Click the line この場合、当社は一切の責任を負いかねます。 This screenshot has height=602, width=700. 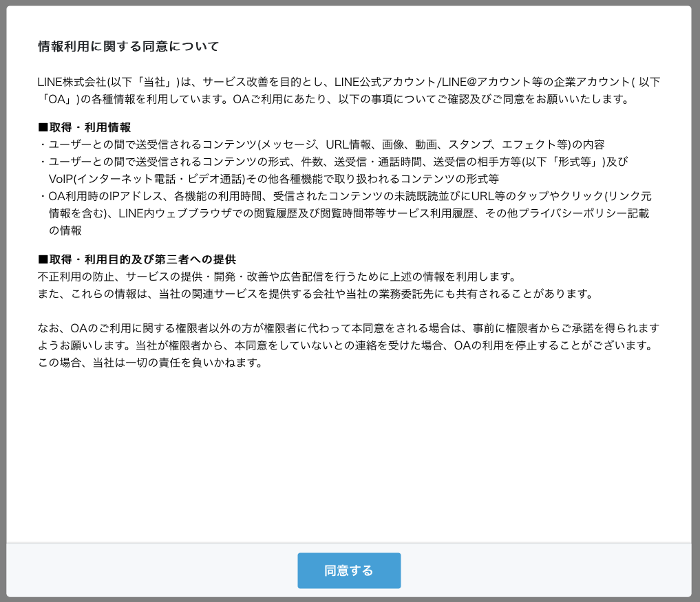151,363
